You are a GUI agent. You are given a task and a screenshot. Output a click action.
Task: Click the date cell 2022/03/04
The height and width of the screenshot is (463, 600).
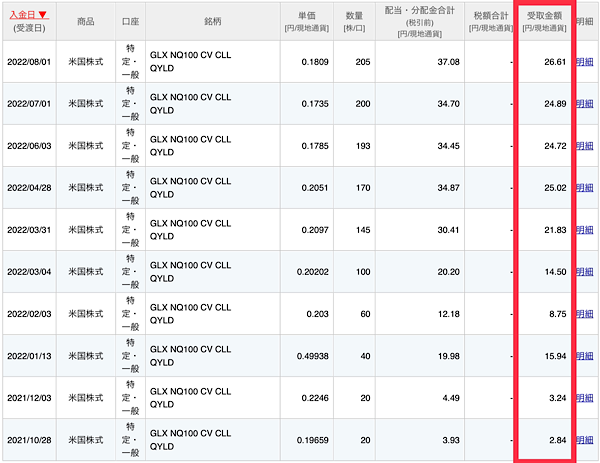pyautogui.click(x=29, y=272)
